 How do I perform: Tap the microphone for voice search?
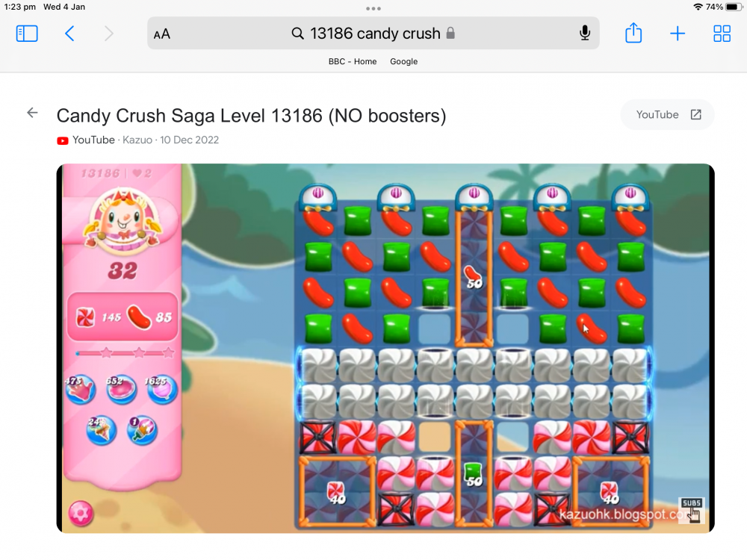coord(585,34)
